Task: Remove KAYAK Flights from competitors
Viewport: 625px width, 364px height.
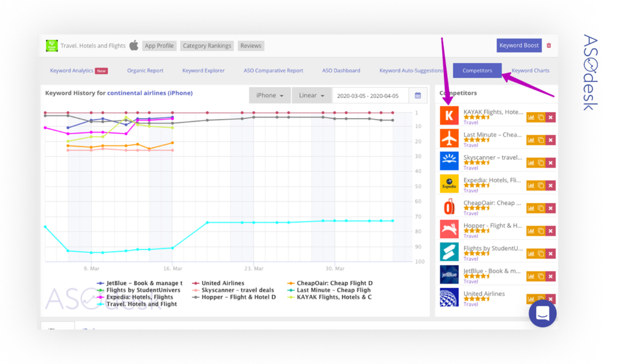Action: pyautogui.click(x=551, y=117)
